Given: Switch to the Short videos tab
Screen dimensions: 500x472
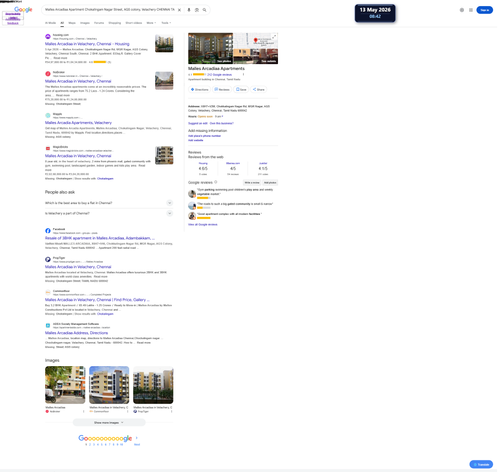Looking at the screenshot, I should (x=134, y=23).
